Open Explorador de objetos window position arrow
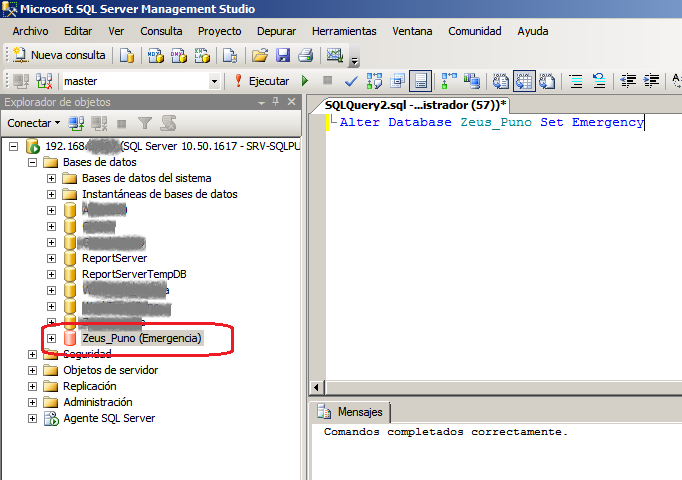The height and width of the screenshot is (480, 682). tap(261, 103)
